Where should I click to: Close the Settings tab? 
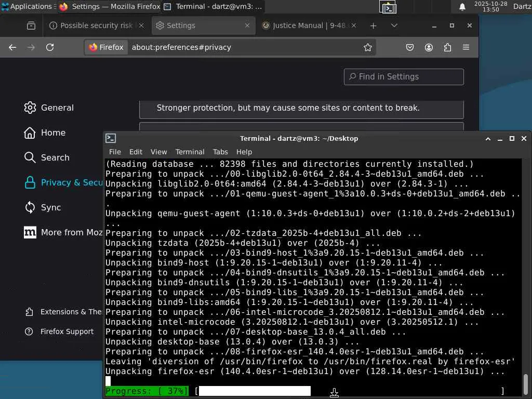pos(247,26)
